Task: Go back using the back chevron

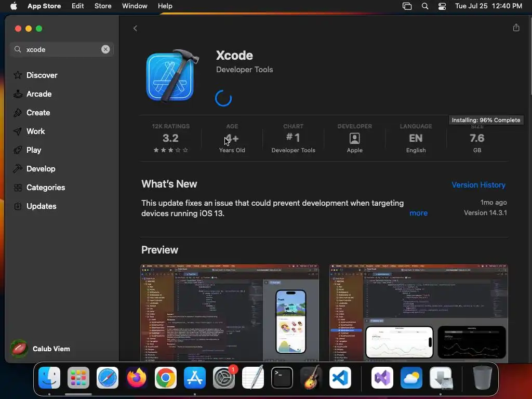Action: (135, 28)
